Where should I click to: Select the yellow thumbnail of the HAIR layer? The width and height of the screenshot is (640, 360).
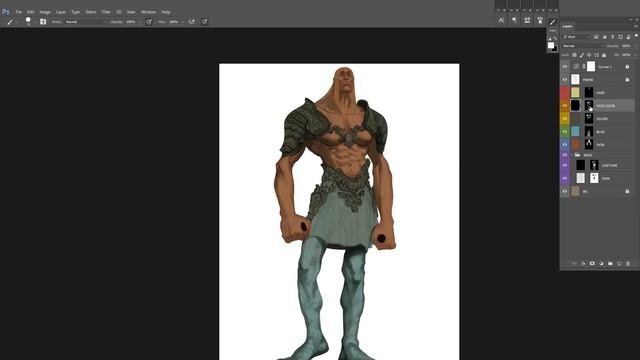(575, 93)
